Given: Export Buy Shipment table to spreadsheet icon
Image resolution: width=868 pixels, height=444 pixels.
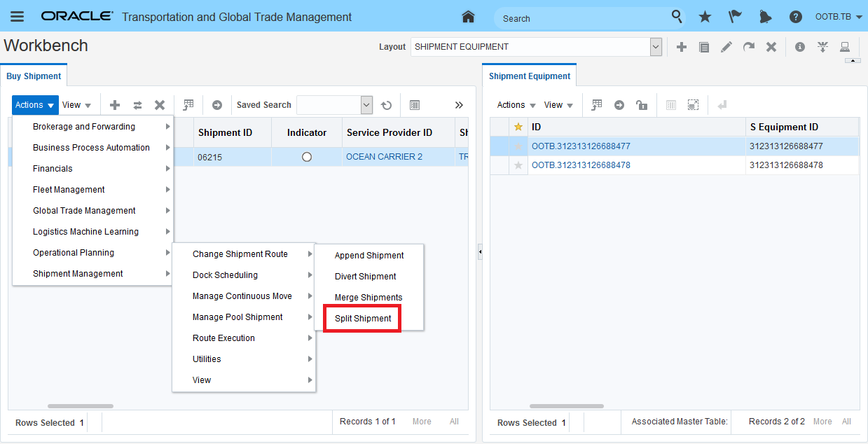Looking at the screenshot, I should 188,105.
